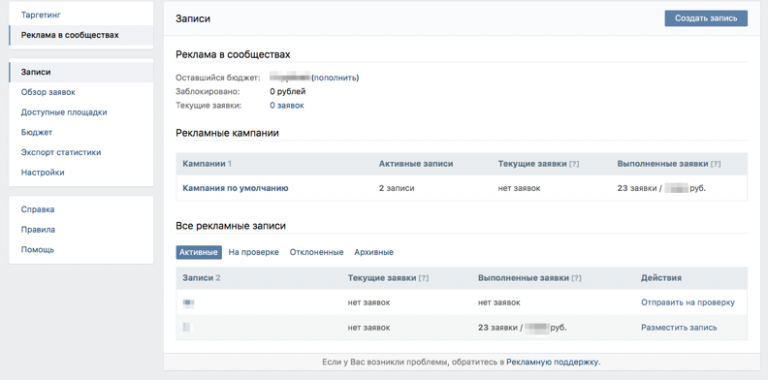This screenshot has width=768, height=380.
Task: Open the first blurred record in list
Action: point(189,303)
